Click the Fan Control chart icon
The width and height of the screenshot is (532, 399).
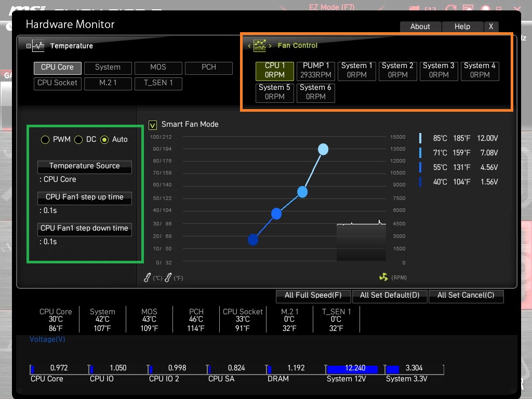pyautogui.click(x=260, y=46)
